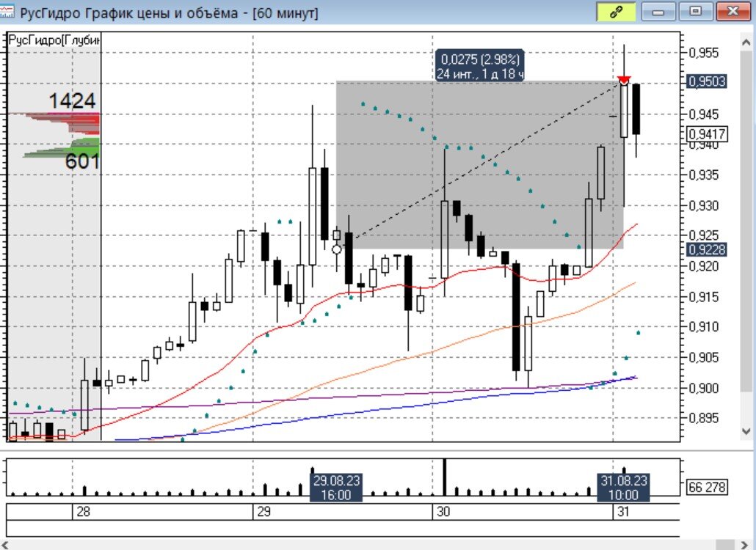Maximize the РусГидро chart window
The width and height of the screenshot is (756, 550).
click(695, 12)
